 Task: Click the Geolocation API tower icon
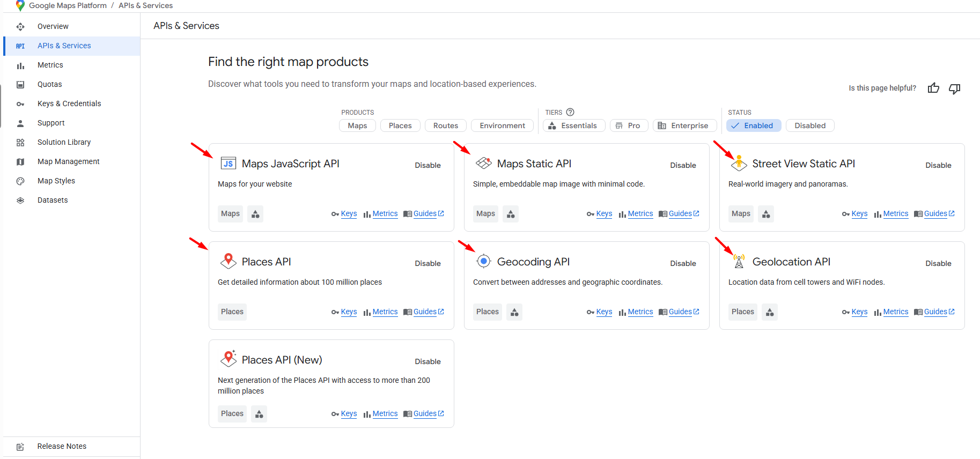pos(739,261)
